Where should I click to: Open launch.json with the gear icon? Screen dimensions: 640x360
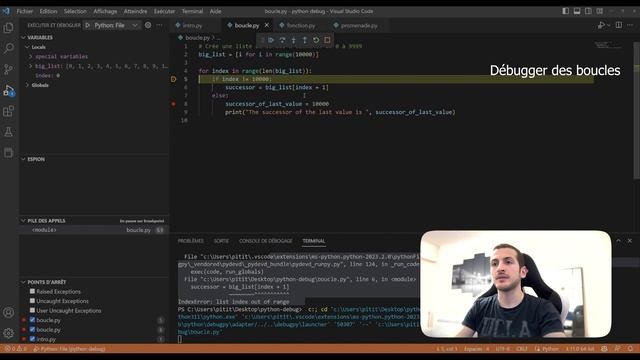[x=148, y=25]
